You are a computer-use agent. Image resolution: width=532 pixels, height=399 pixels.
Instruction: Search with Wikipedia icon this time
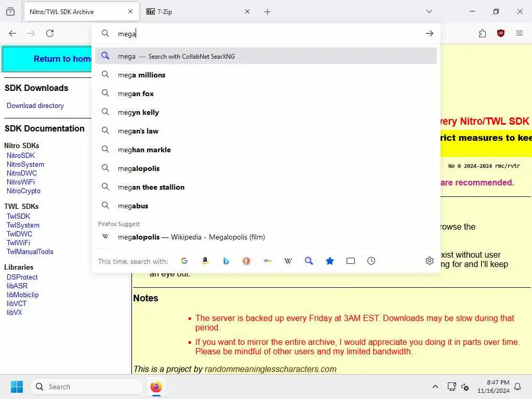tap(288, 261)
